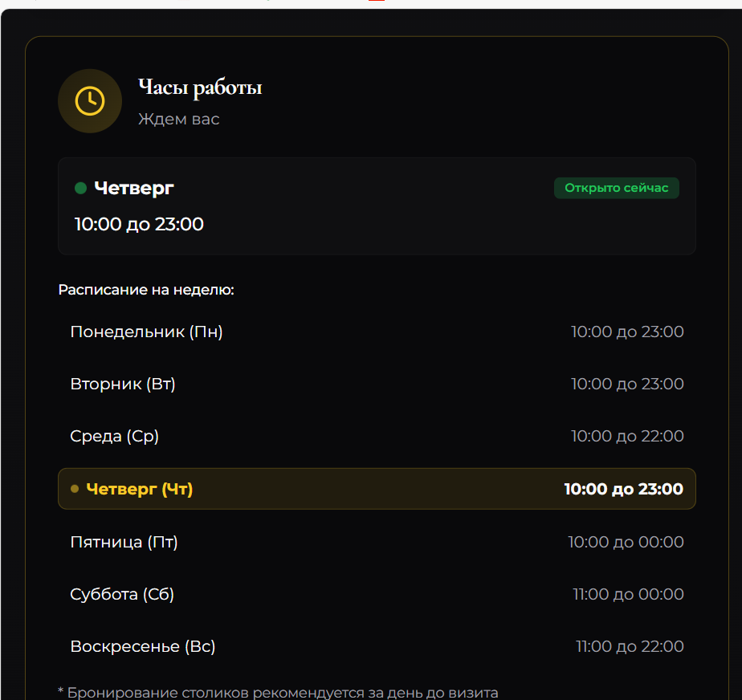This screenshot has height=700, width=742.
Task: Click the green status dot beside Четверг
Action: 79,187
